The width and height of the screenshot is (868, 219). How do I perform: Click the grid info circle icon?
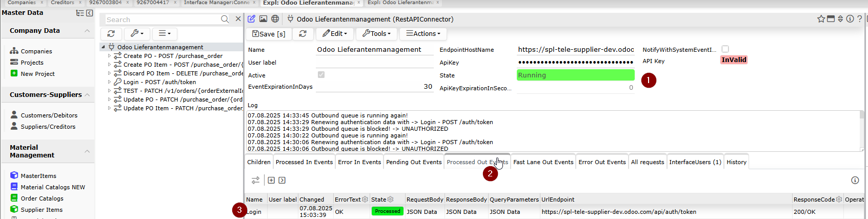[x=855, y=180]
